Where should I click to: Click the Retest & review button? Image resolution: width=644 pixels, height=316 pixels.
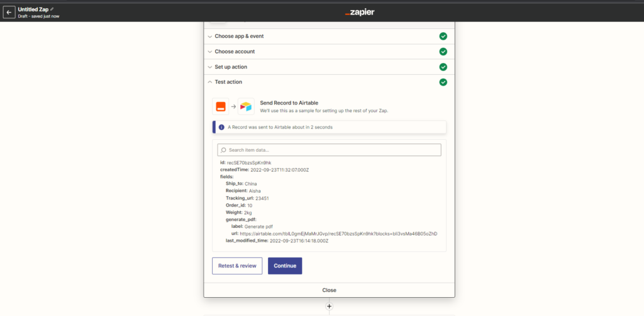(237, 266)
